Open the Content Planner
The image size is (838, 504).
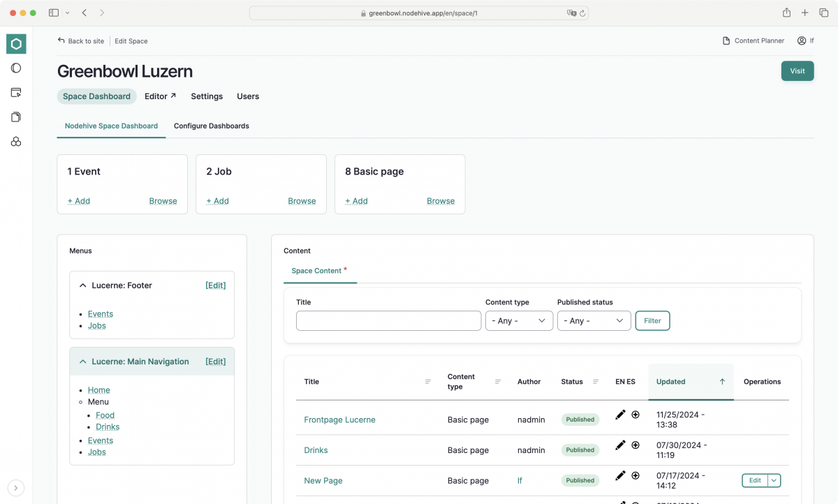tap(754, 41)
